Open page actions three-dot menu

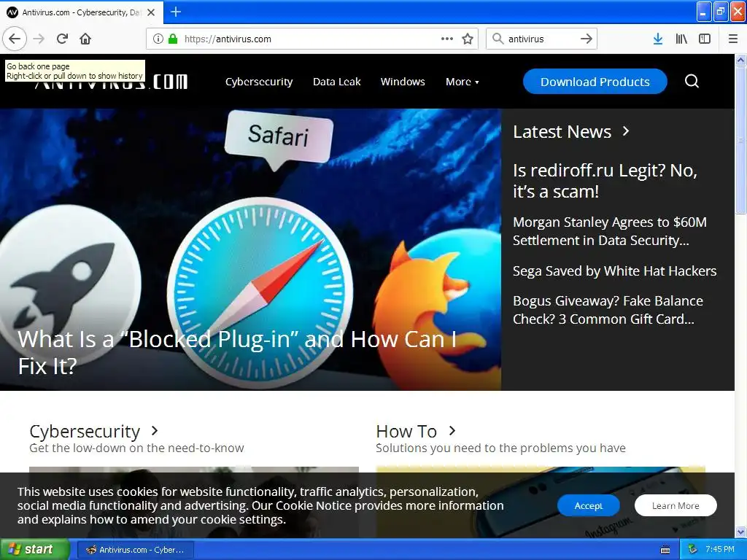[x=447, y=39]
